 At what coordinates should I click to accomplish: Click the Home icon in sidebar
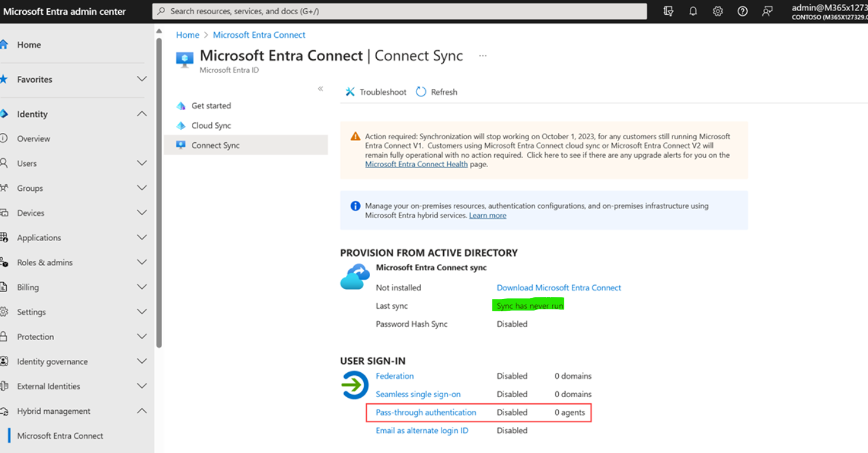(4, 45)
